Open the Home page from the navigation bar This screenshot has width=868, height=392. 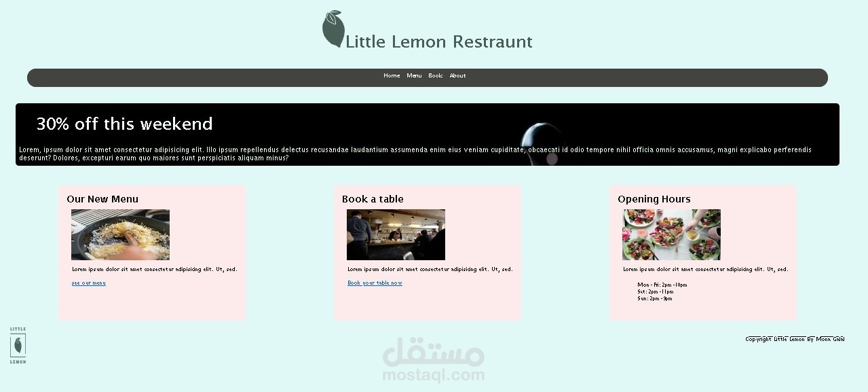(x=392, y=75)
